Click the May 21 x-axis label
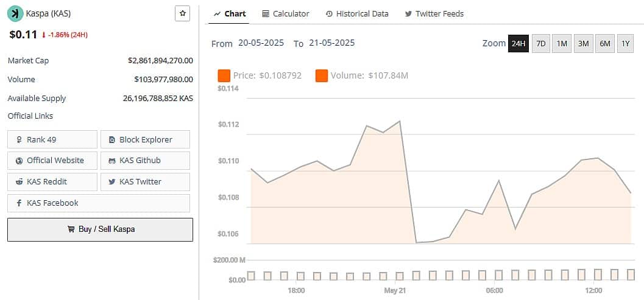The image size is (644, 300). tap(395, 290)
